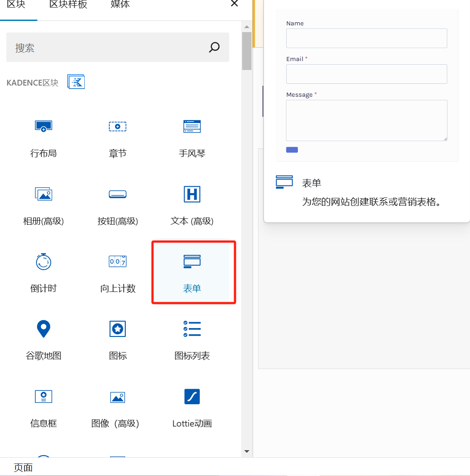Click the search magnifier icon
The image size is (470, 476).
[x=214, y=47]
